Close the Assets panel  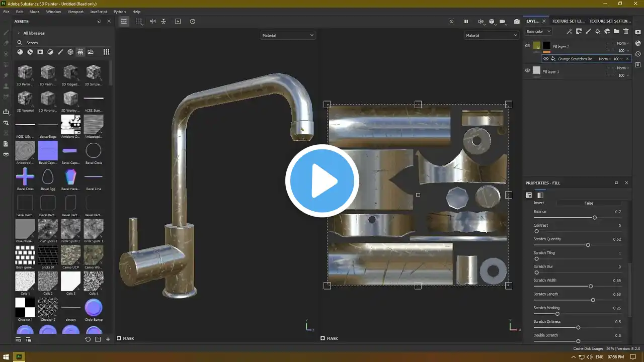(x=109, y=21)
